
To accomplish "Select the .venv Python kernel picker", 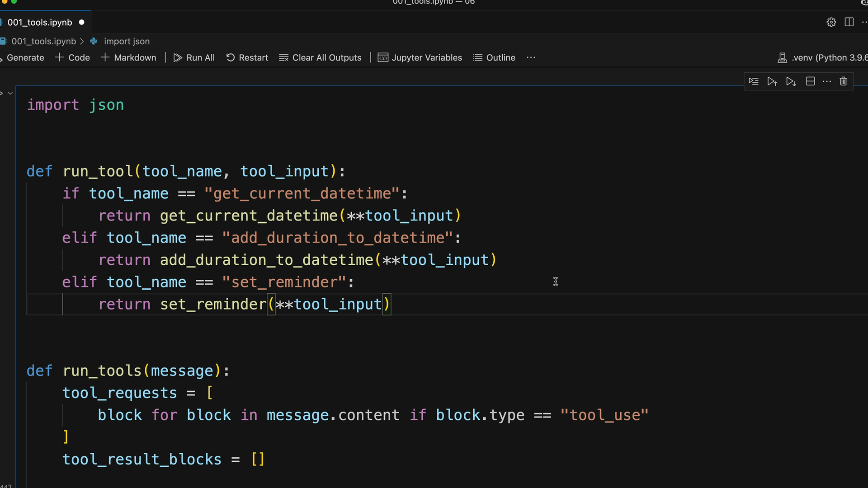I will tap(822, 57).
